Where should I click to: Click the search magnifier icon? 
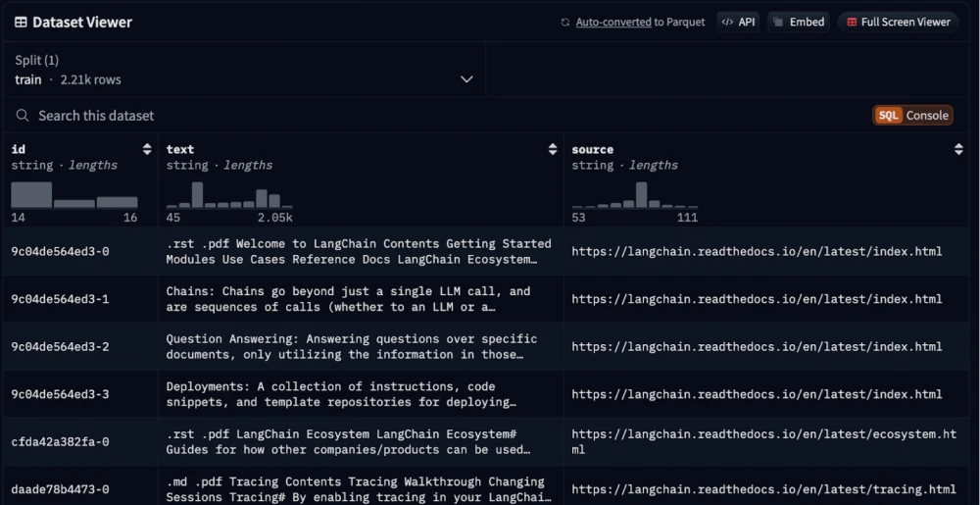[x=22, y=116]
